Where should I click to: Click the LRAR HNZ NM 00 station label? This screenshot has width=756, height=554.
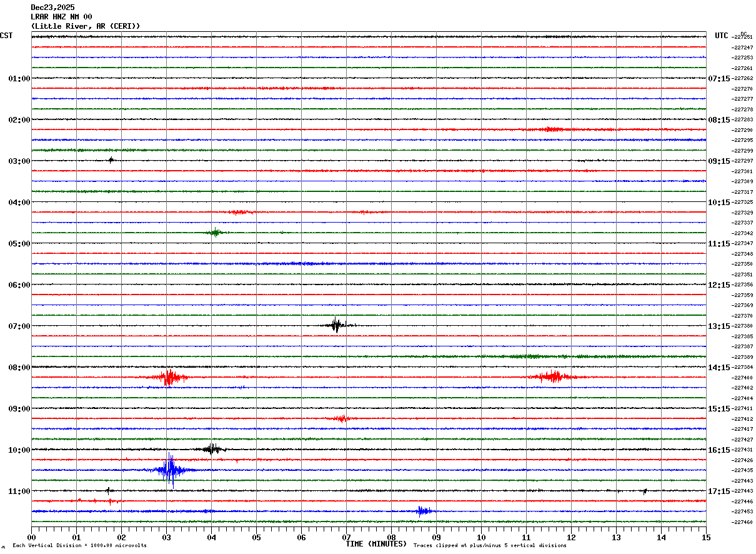[61, 17]
